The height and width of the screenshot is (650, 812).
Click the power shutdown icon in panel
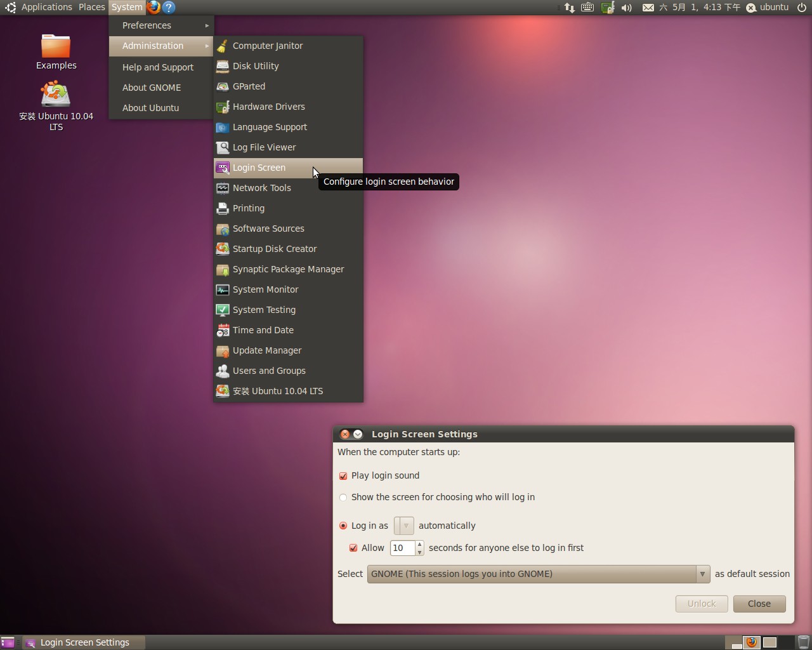click(802, 8)
